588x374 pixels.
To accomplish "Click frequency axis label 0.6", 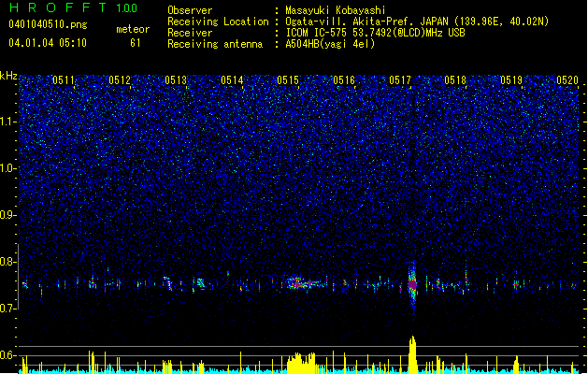I will [x=8, y=355].
